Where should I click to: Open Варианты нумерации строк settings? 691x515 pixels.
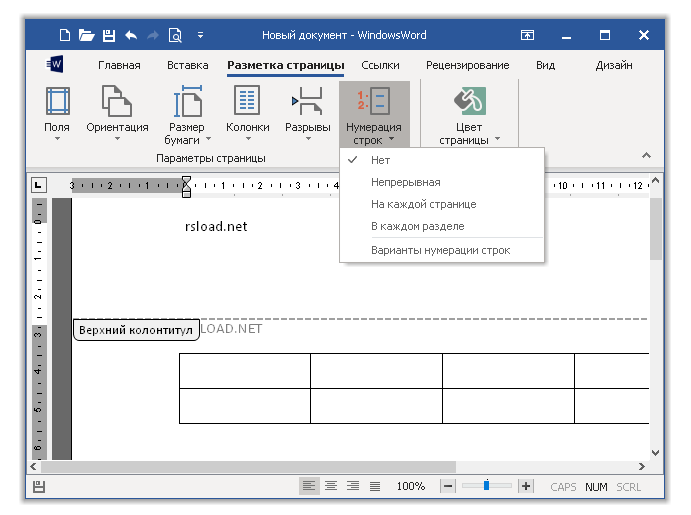pyautogui.click(x=440, y=250)
